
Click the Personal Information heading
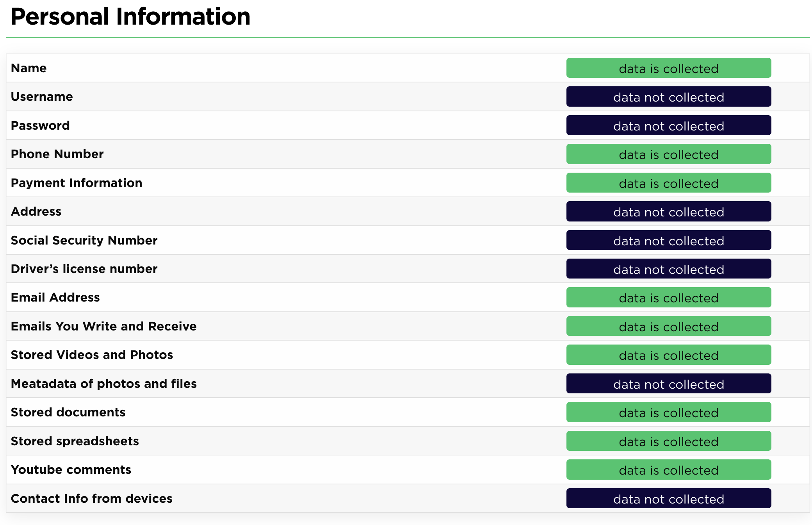tap(130, 17)
